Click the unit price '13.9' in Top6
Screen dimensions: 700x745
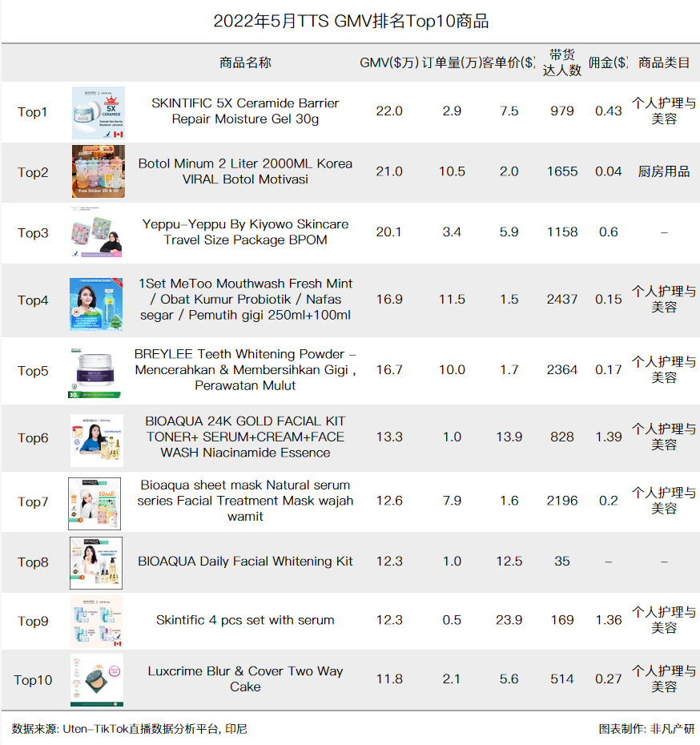pyautogui.click(x=509, y=437)
